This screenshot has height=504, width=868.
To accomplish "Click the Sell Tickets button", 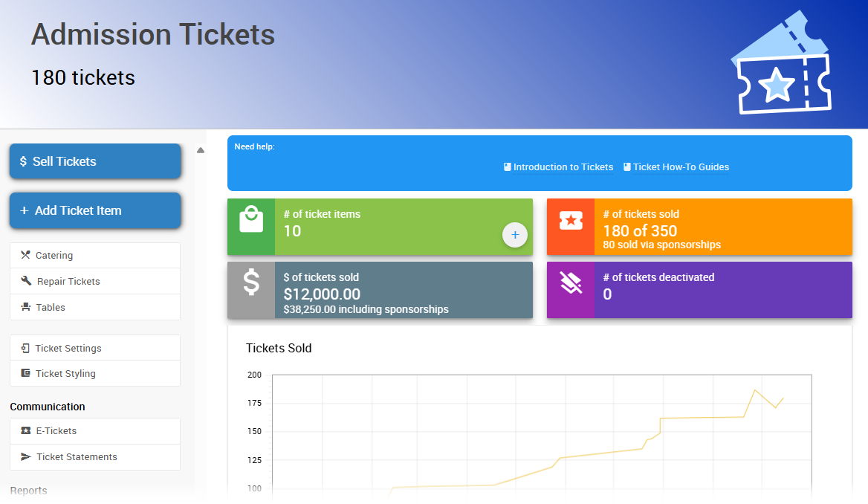I will tap(95, 161).
